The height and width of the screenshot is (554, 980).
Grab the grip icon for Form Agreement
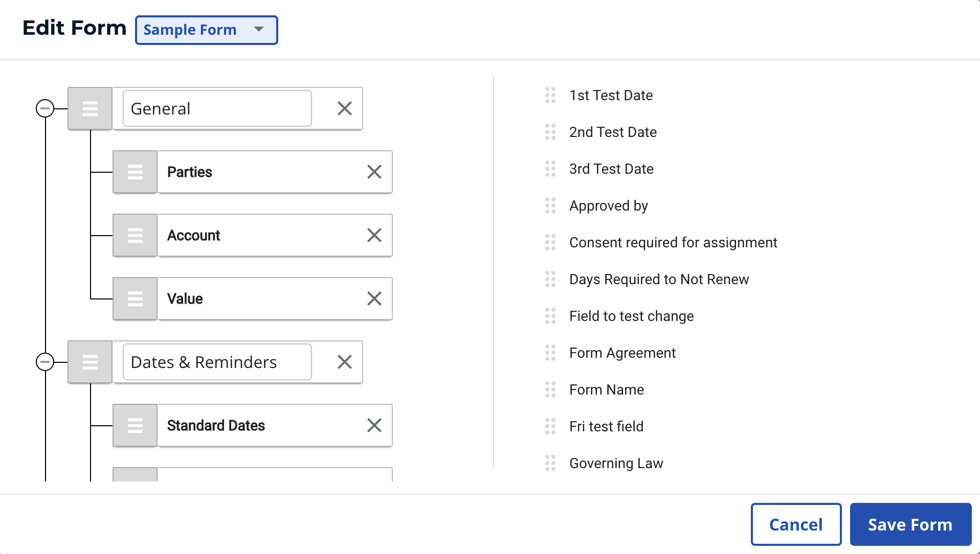pos(550,353)
